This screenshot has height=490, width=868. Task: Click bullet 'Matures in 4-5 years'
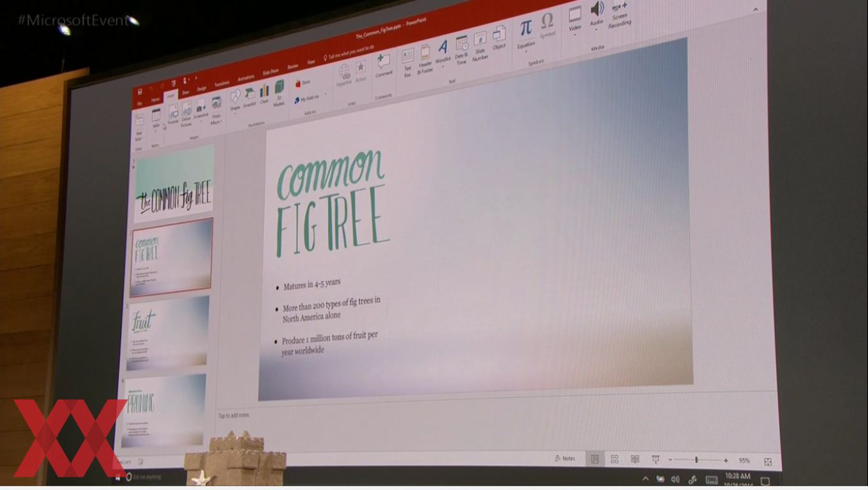click(311, 285)
